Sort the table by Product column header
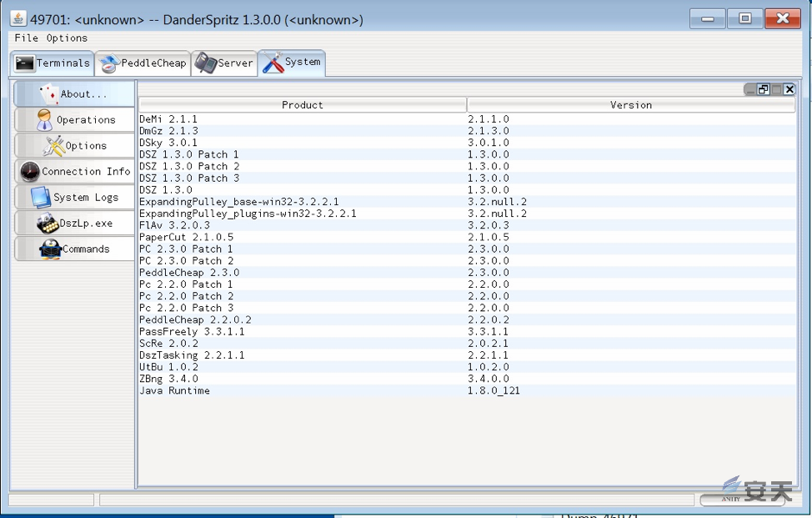This screenshot has height=518, width=812. 302,105
